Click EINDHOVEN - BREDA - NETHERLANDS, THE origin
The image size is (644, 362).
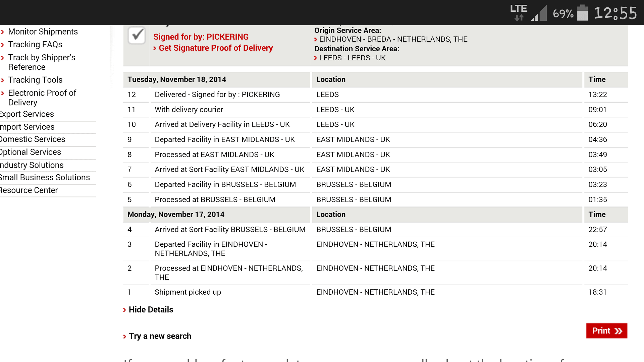pos(393,39)
